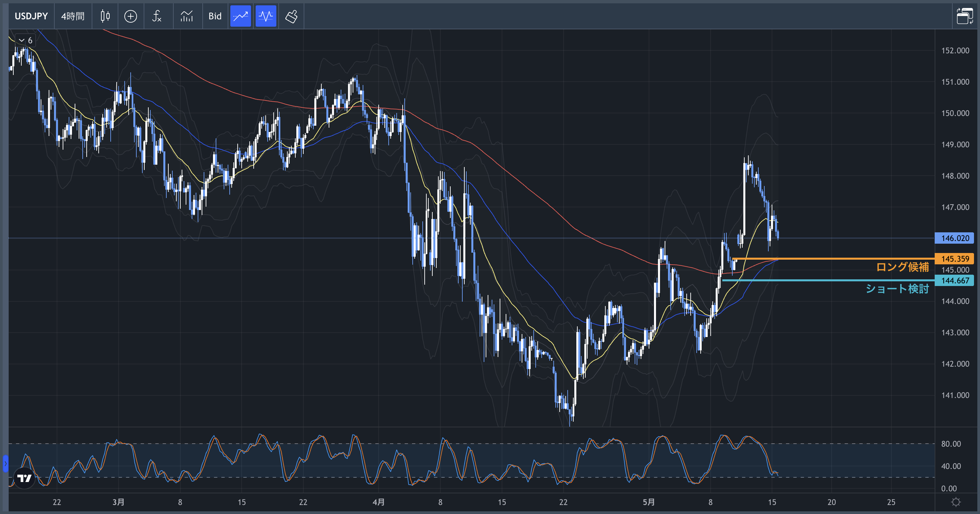The image size is (980, 514).
Task: Open chart settings gear in bottom-right corner
Action: (x=956, y=502)
